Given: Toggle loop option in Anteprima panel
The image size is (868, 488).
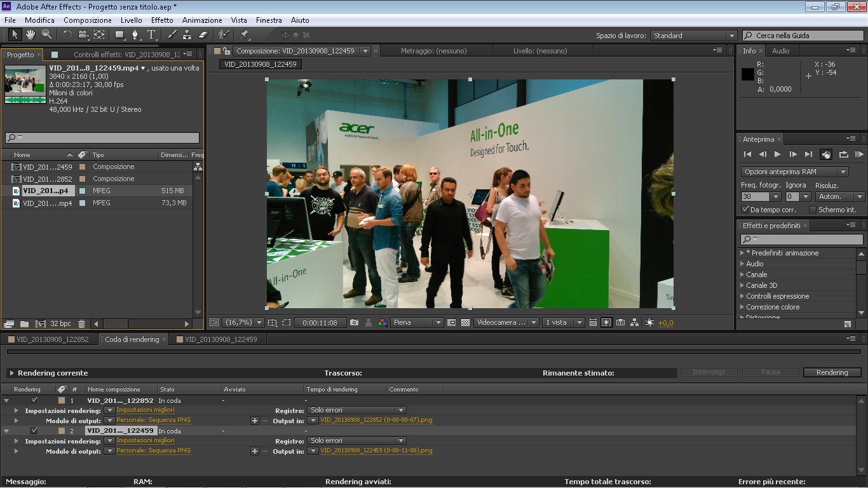Looking at the screenshot, I should (x=844, y=154).
